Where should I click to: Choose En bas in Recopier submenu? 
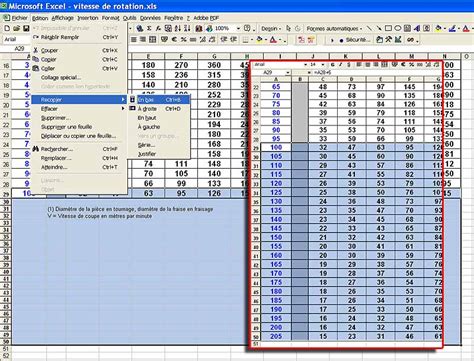coord(159,100)
